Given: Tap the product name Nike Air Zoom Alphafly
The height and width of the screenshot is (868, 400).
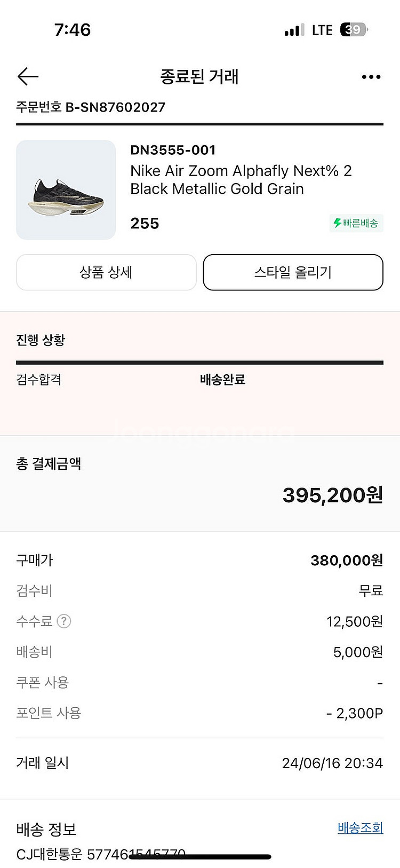Looking at the screenshot, I should (x=241, y=179).
